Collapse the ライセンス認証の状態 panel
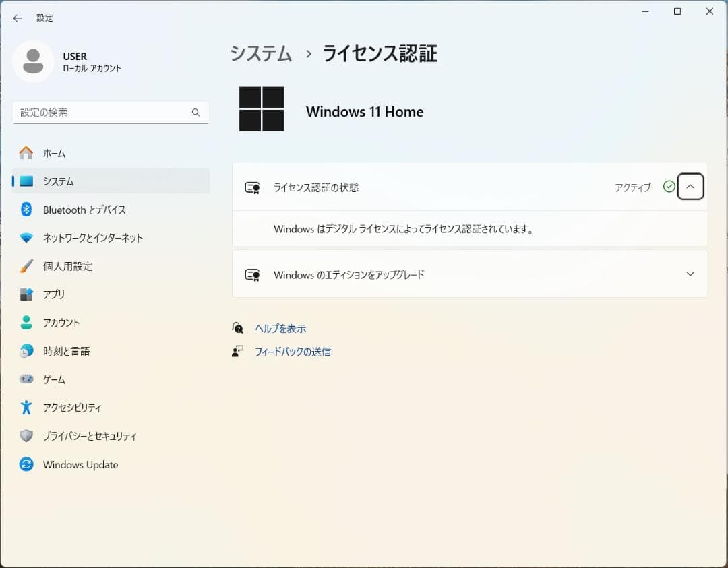728x568 pixels. coord(690,187)
